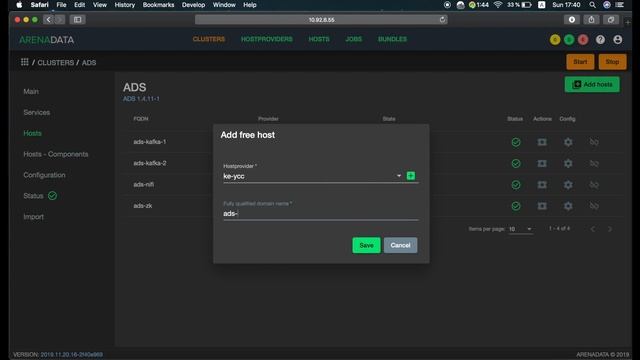Click the ARENADATA logo
640x360 pixels.
(47, 40)
